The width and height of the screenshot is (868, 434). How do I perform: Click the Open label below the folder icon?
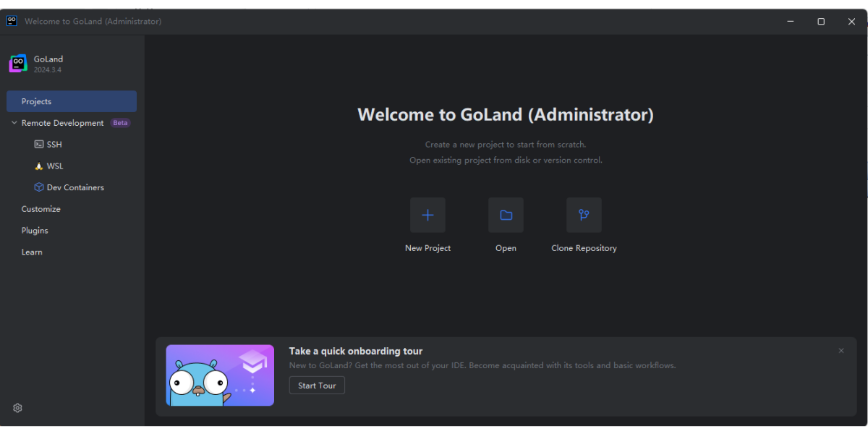click(x=506, y=247)
